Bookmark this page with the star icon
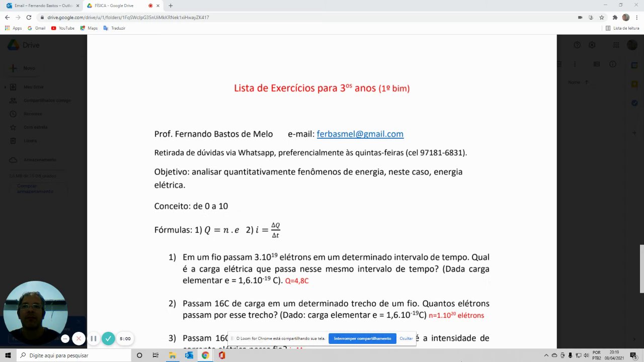The height and width of the screenshot is (362, 644). click(601, 17)
